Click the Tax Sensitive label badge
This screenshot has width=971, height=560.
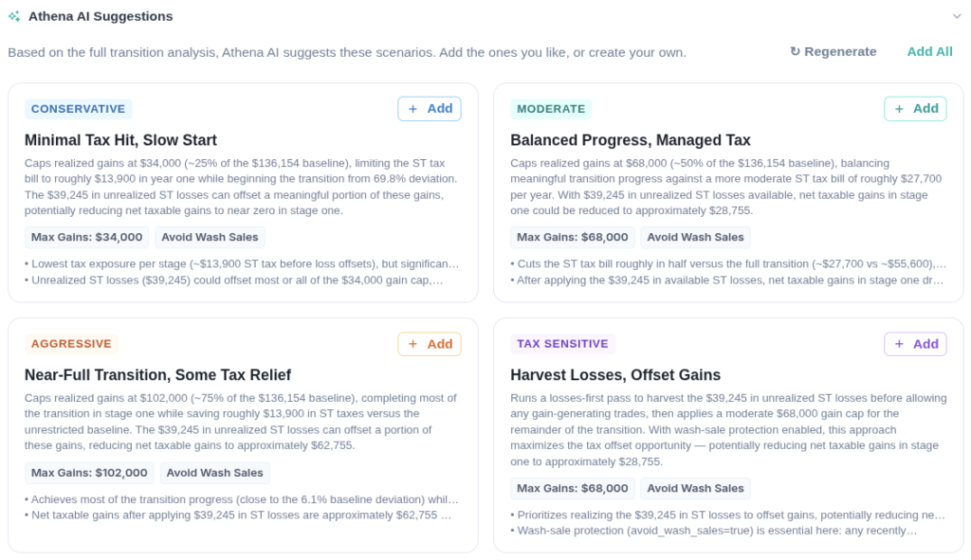(562, 344)
